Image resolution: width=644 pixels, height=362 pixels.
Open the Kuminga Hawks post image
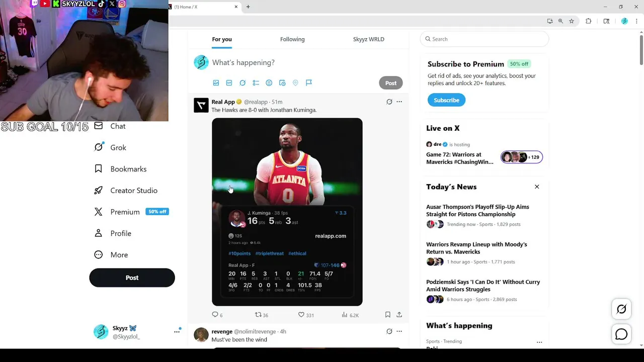[x=287, y=212]
